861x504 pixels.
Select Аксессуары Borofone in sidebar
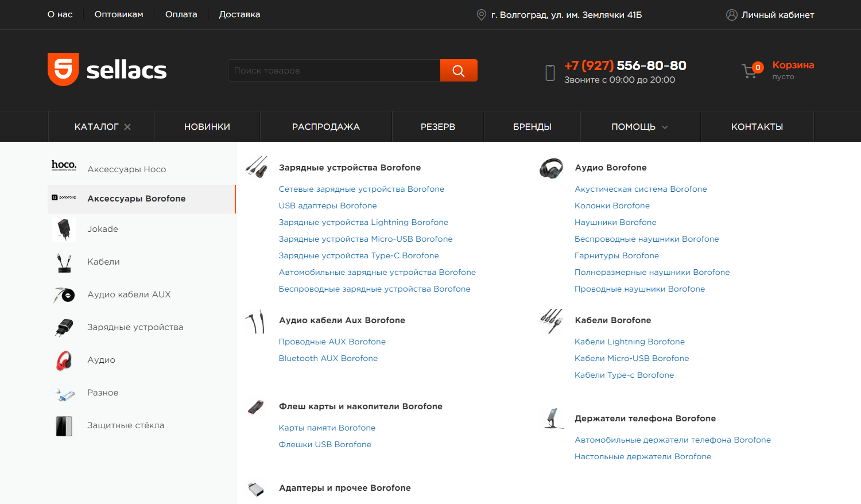pyautogui.click(x=137, y=199)
